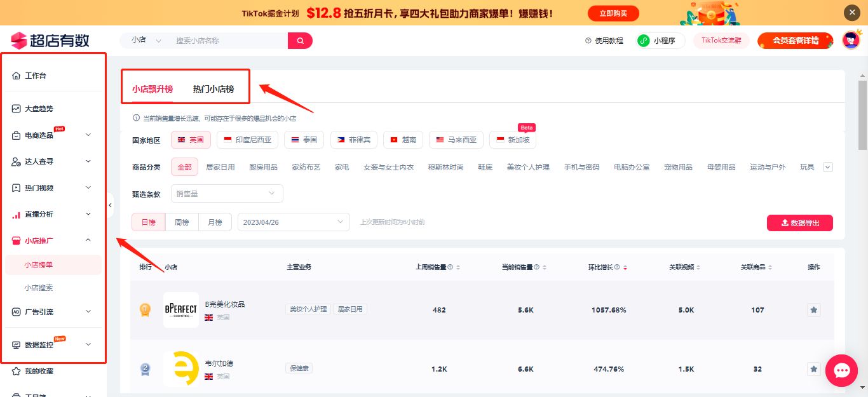The width and height of the screenshot is (868, 397).
Task: Click the red search magnifier icon
Action: coord(299,40)
